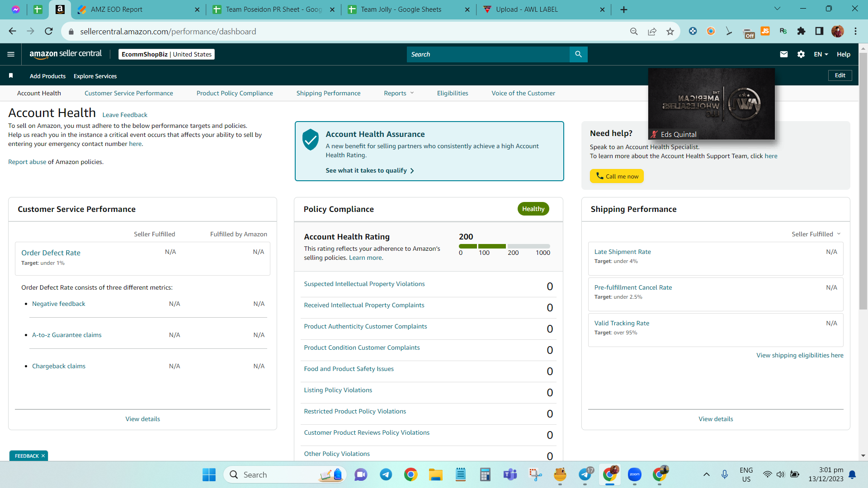
Task: Switch to Customer Service Performance tab
Action: pos(128,93)
